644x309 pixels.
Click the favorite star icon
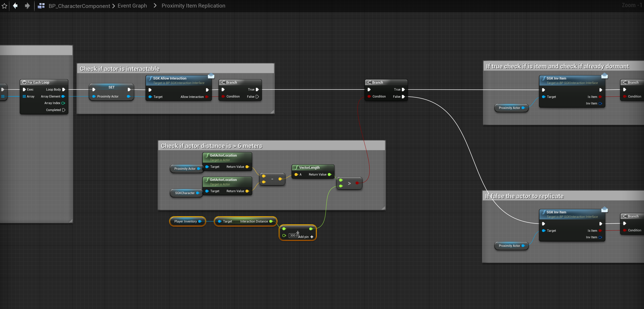coord(4,6)
